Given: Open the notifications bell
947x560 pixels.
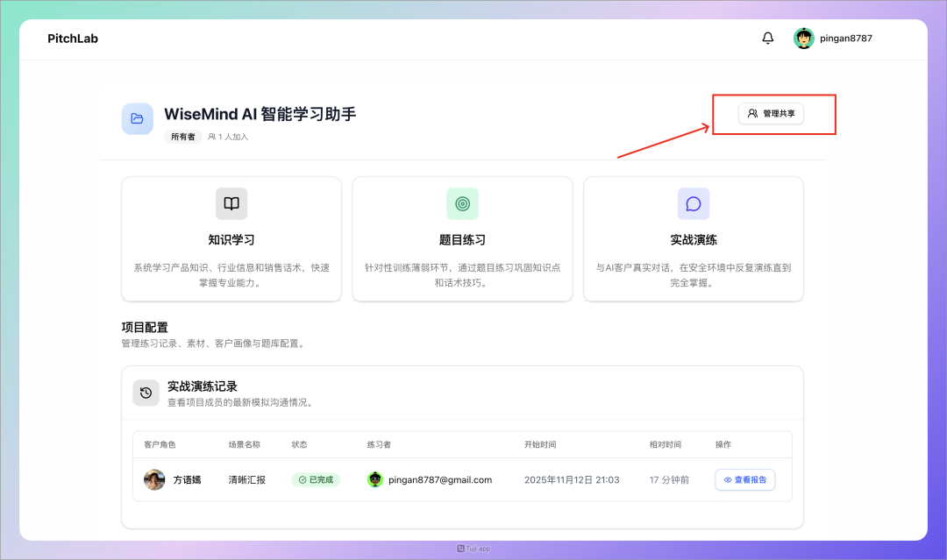Looking at the screenshot, I should 767,38.
